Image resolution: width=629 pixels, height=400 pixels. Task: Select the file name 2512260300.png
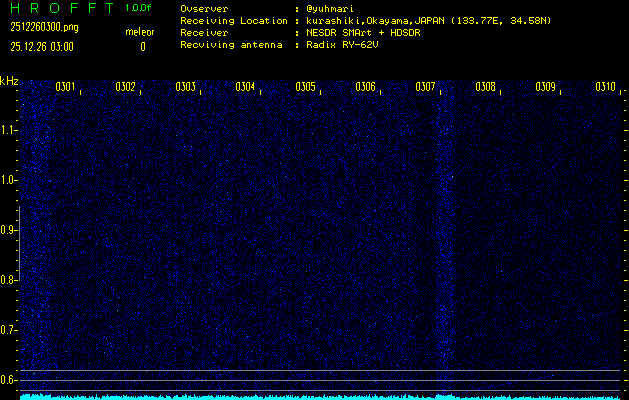45,27
